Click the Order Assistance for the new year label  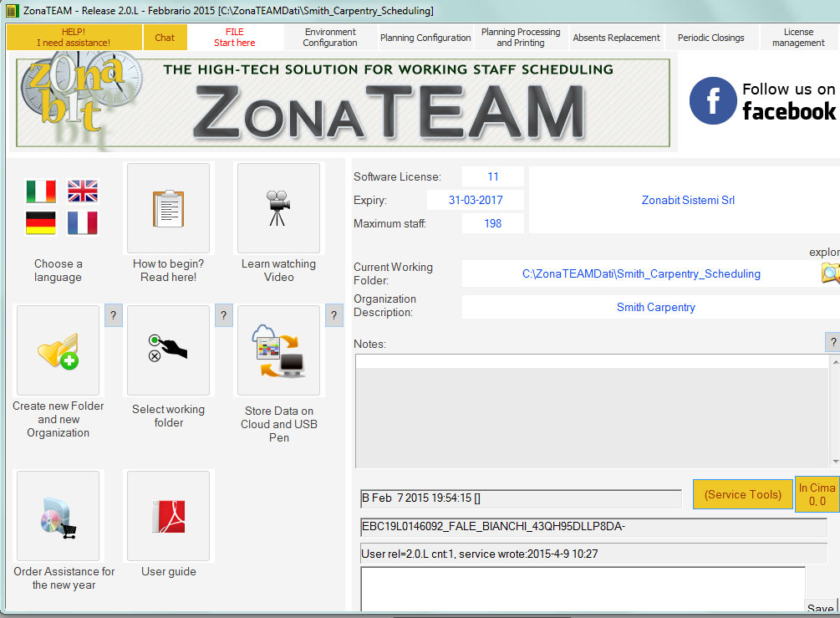(x=64, y=578)
